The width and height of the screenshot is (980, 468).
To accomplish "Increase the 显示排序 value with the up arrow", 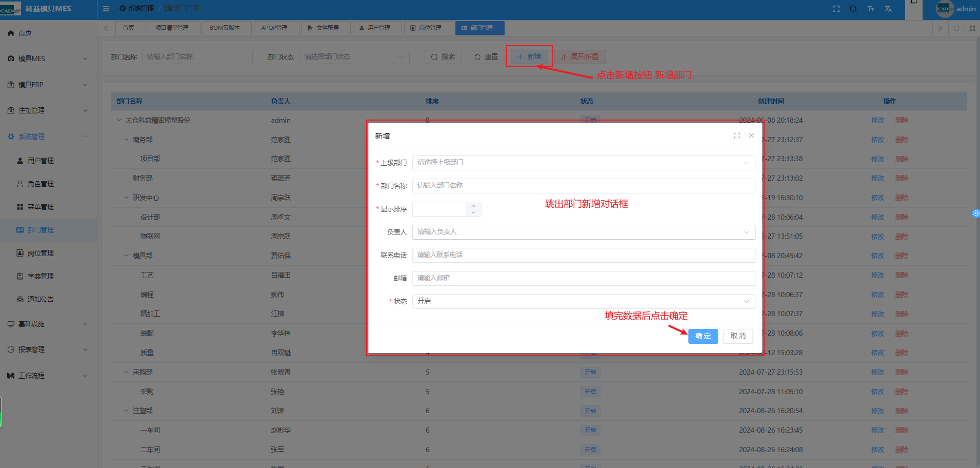I will [x=473, y=206].
